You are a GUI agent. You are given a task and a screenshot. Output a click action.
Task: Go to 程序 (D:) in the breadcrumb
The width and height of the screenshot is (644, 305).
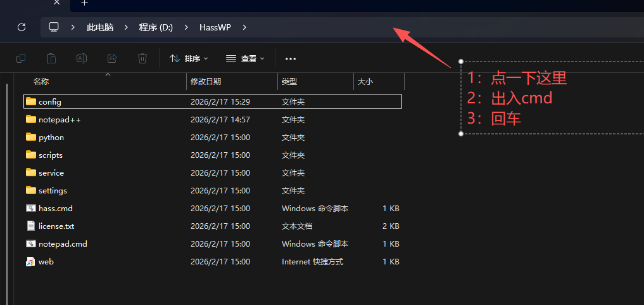tap(156, 27)
